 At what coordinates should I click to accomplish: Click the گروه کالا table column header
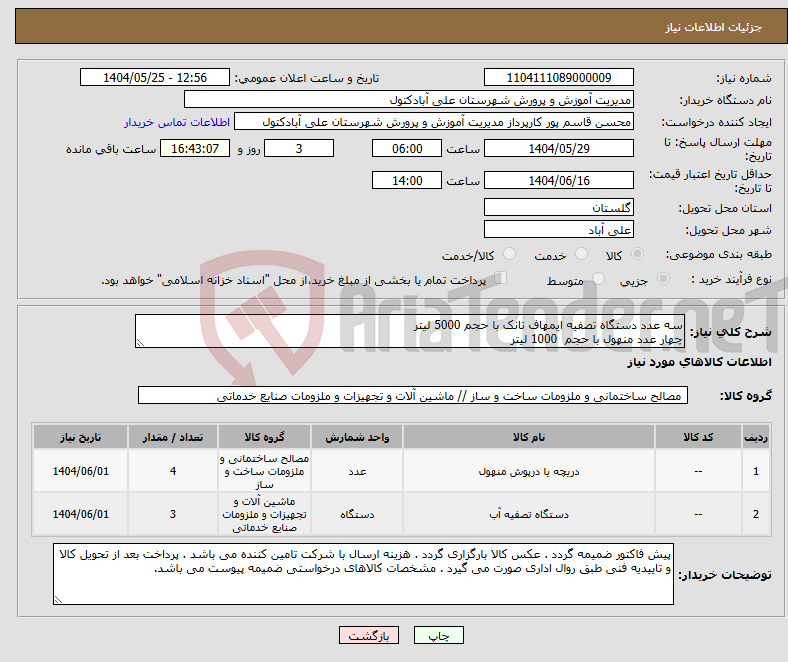point(264,437)
